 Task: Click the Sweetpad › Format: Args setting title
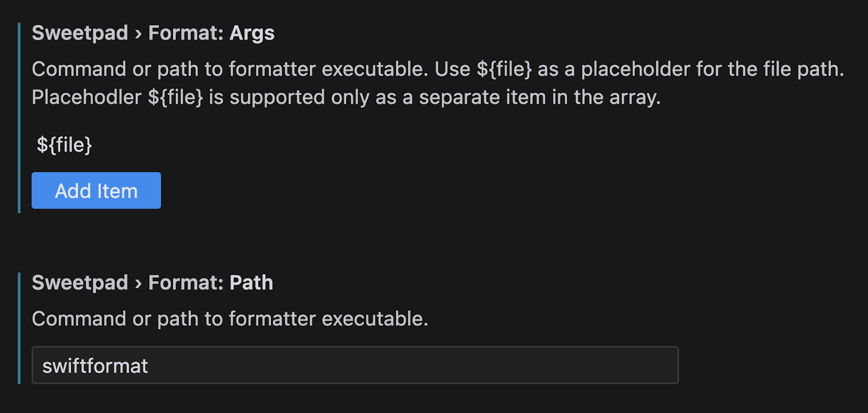(x=154, y=33)
